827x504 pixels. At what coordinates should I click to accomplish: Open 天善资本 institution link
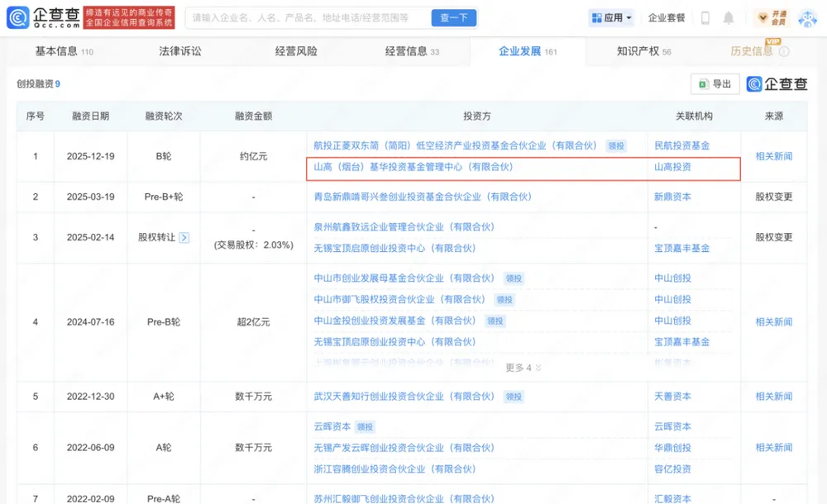click(x=672, y=397)
